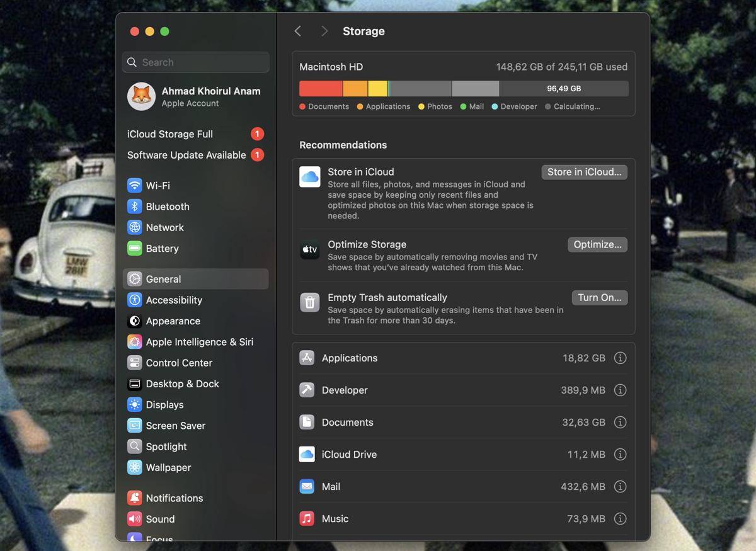
Task: Click Turn On… for Empty Trash
Action: click(x=599, y=297)
